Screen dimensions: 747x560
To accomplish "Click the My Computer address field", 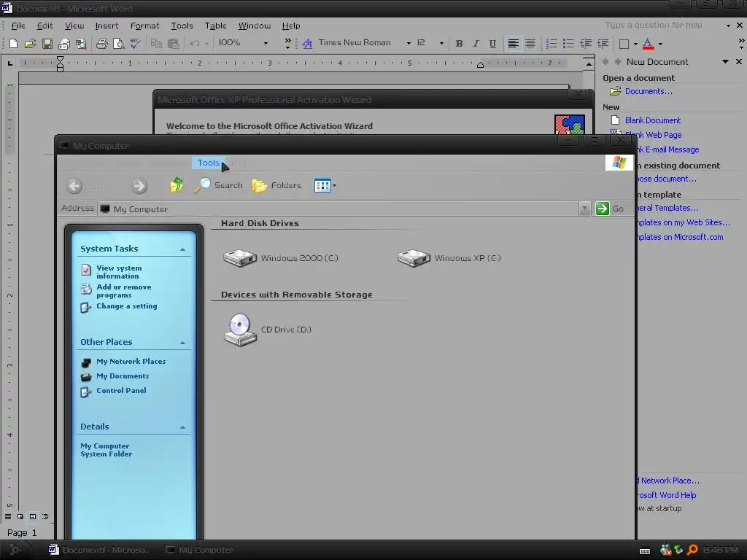I will [x=338, y=209].
